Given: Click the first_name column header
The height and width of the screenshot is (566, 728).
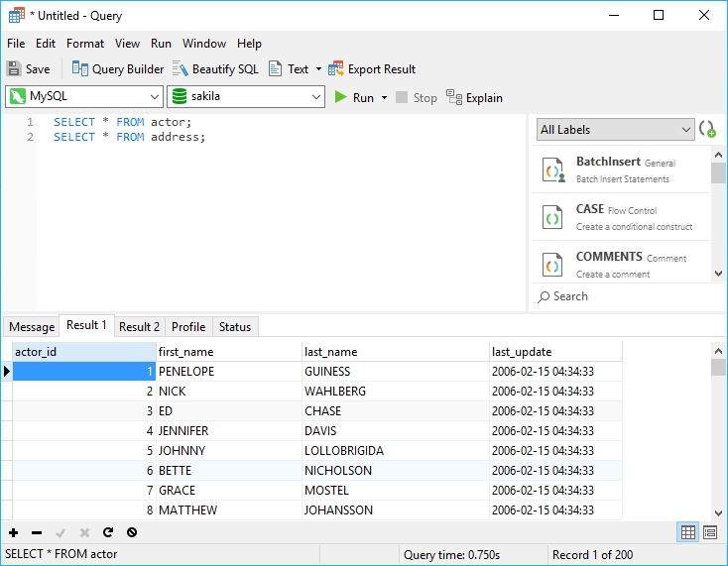Looking at the screenshot, I should [x=229, y=352].
